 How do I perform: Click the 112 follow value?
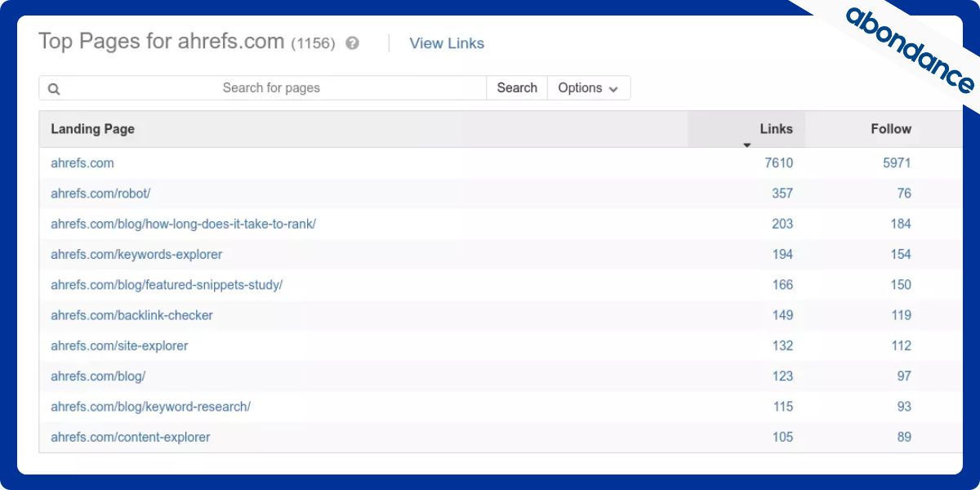[901, 345]
